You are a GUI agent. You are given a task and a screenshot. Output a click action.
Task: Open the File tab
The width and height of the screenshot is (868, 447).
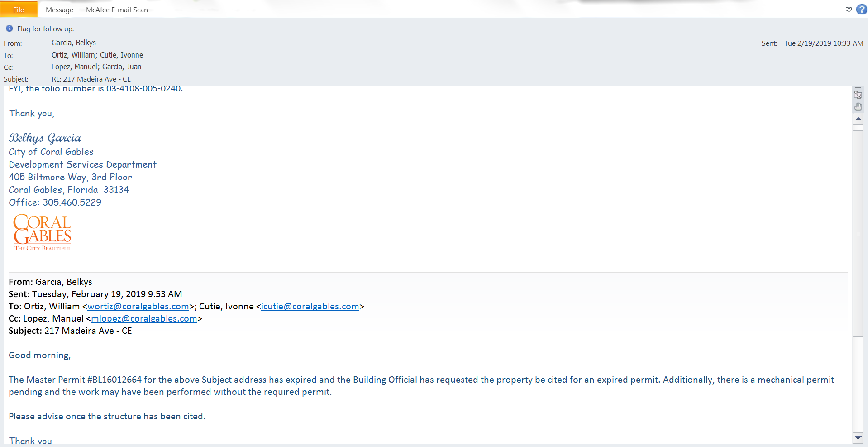click(x=19, y=10)
